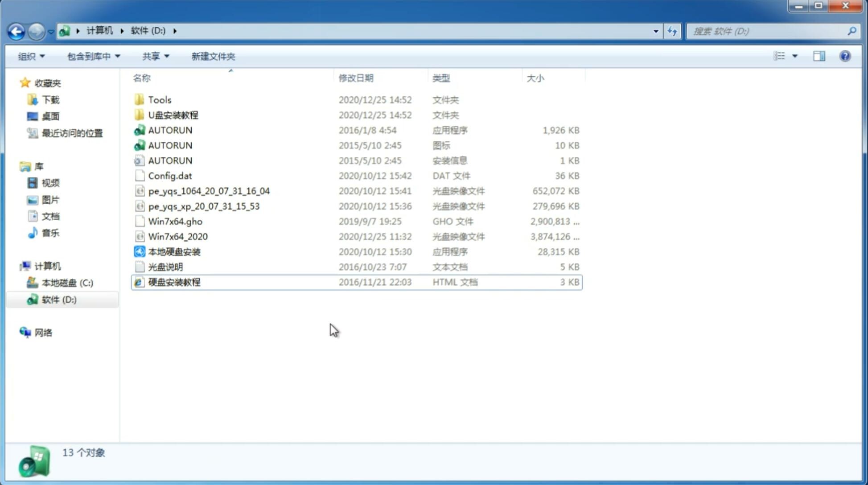Open 本地硬盘安装 application
868x485 pixels.
click(x=174, y=251)
